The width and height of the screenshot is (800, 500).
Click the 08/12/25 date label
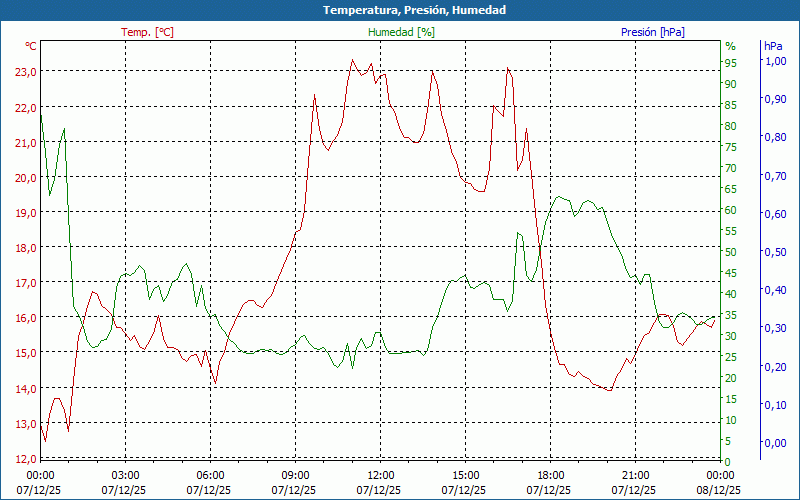pyautogui.click(x=720, y=490)
